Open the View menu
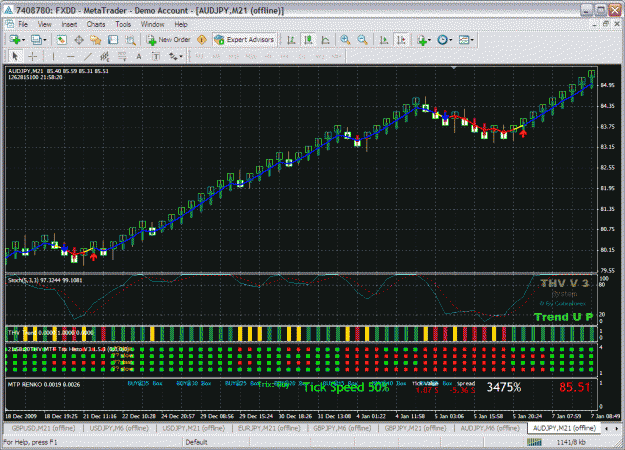Image resolution: width=625 pixels, height=450 pixels. click(45, 24)
